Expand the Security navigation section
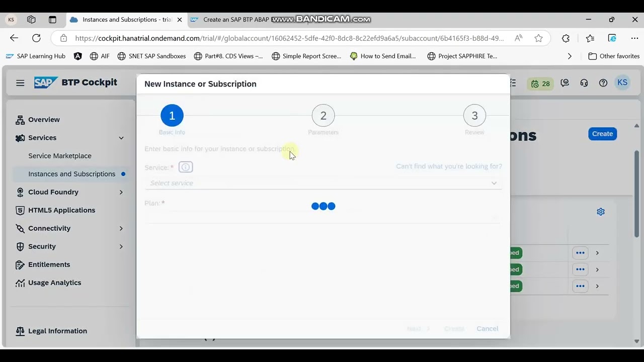 (121, 246)
